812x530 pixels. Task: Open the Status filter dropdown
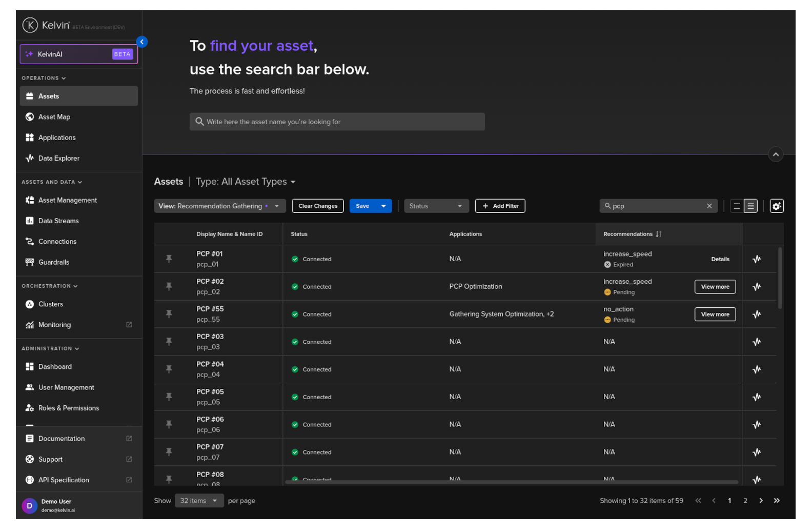point(436,206)
